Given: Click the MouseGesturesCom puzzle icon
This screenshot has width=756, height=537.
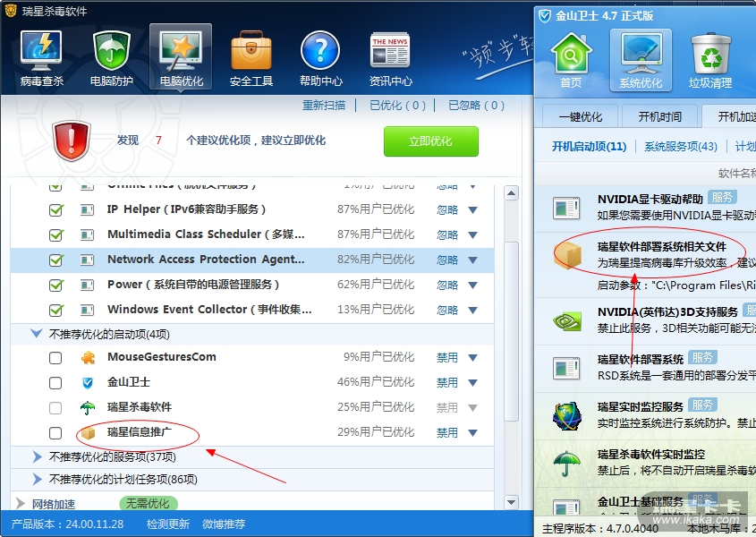Looking at the screenshot, I should (x=88, y=357).
